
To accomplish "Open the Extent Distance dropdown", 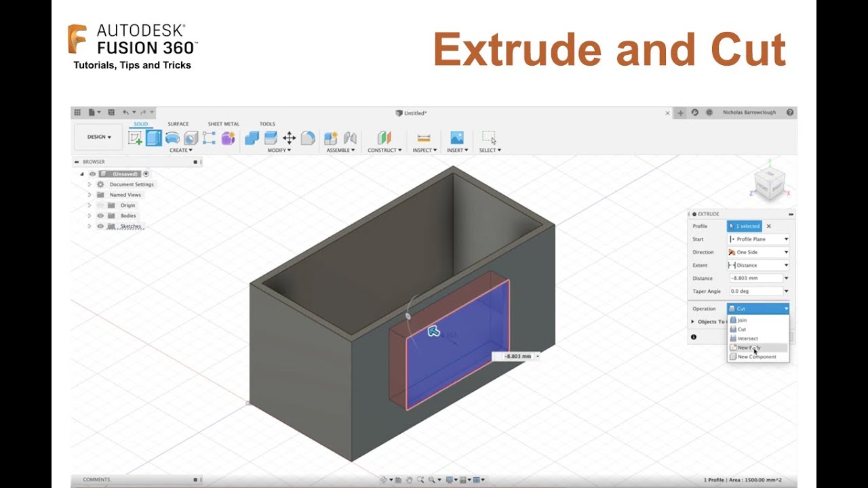I will click(x=758, y=265).
